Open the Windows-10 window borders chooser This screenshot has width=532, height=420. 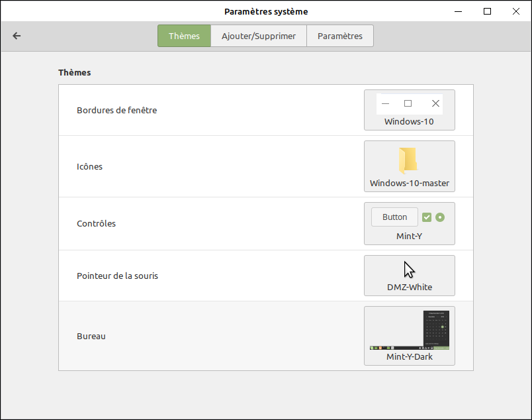[409, 110]
